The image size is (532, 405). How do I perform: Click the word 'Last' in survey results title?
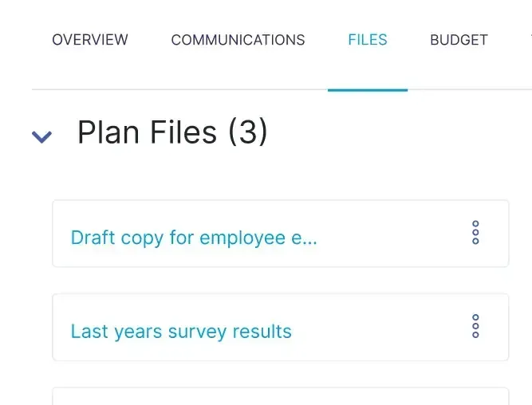point(88,332)
